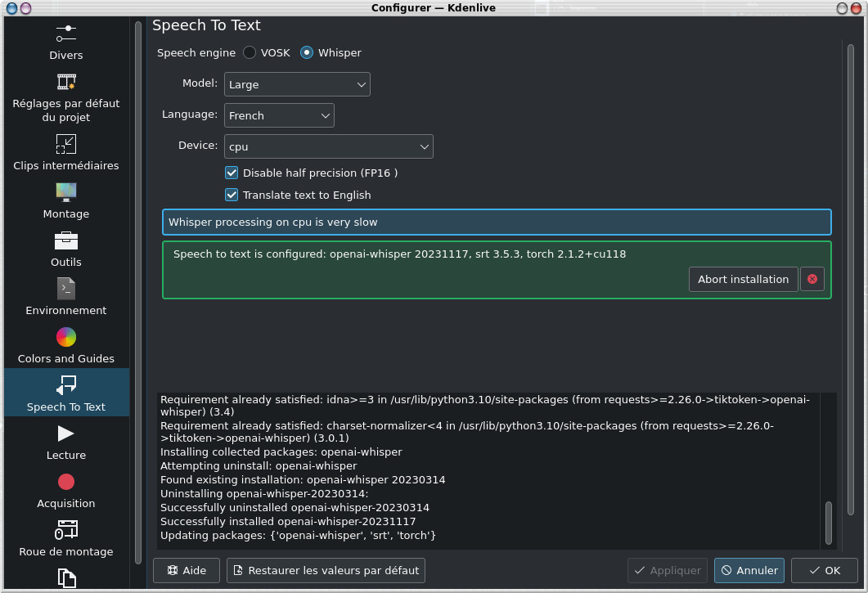Click 'Successfully installed openai-whisper-20231117' log line
Screen dimensions: 868x593
click(288, 522)
